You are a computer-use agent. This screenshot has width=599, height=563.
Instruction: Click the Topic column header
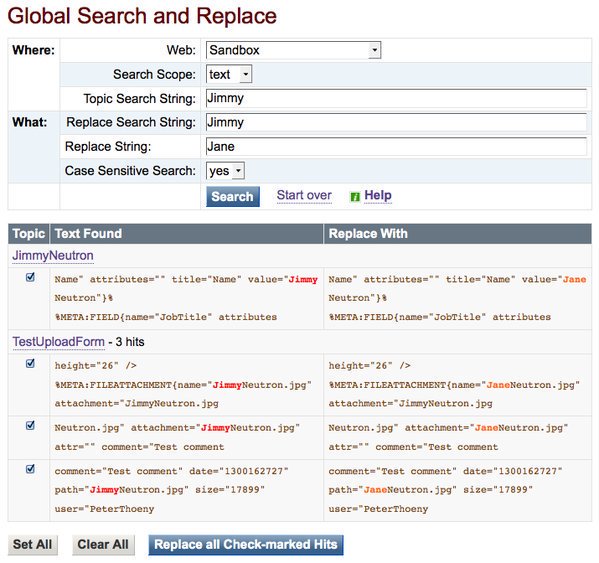pyautogui.click(x=29, y=233)
